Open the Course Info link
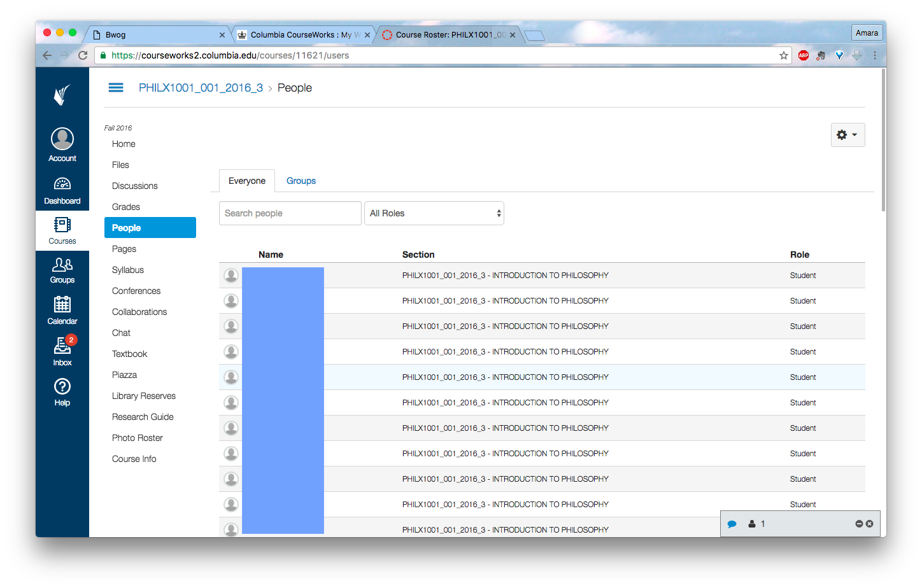Screen dimensions: 922x588 [134, 459]
